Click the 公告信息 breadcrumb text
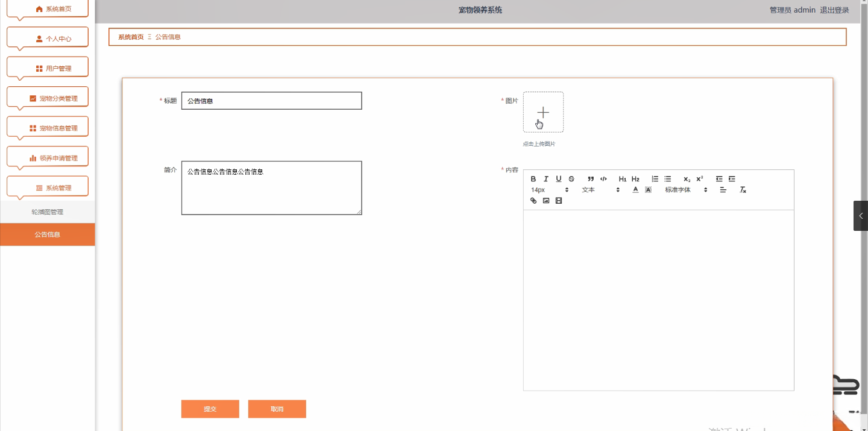Screen dimensions: 868x431 pyautogui.click(x=168, y=37)
